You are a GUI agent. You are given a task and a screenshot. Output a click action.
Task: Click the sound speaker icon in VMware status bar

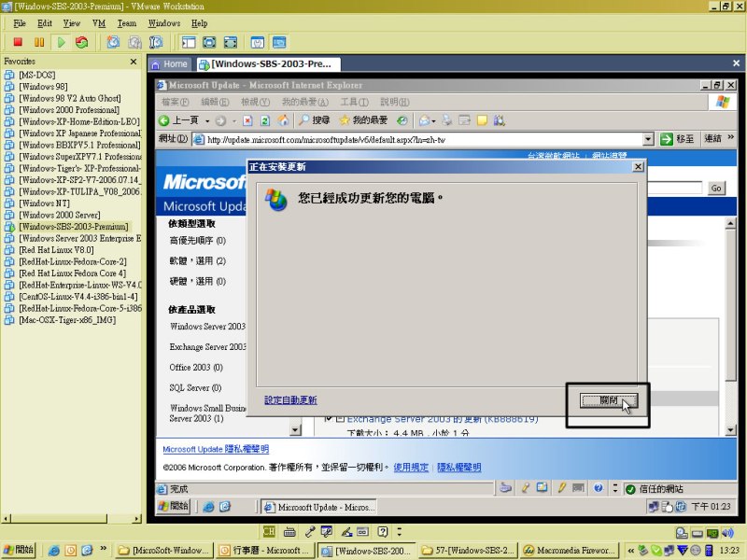(x=727, y=533)
